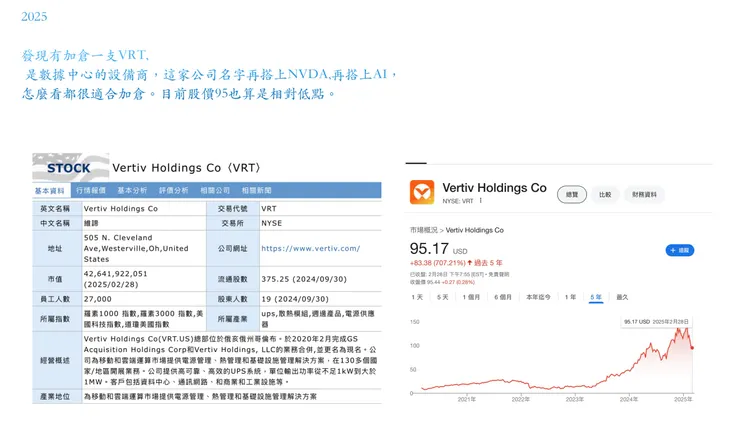The image size is (740, 429).
Task: Select the 1 天 chart range
Action: [x=417, y=297]
